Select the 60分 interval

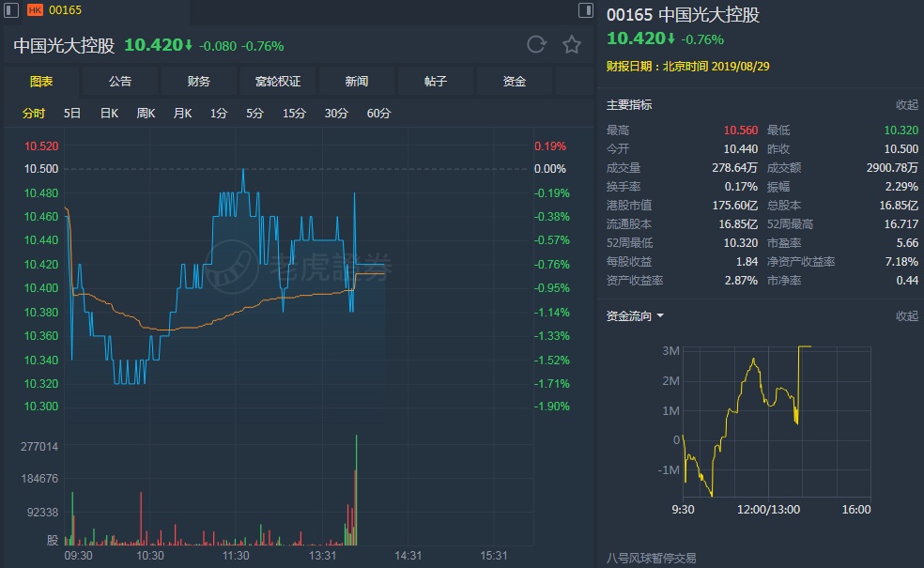[379, 113]
